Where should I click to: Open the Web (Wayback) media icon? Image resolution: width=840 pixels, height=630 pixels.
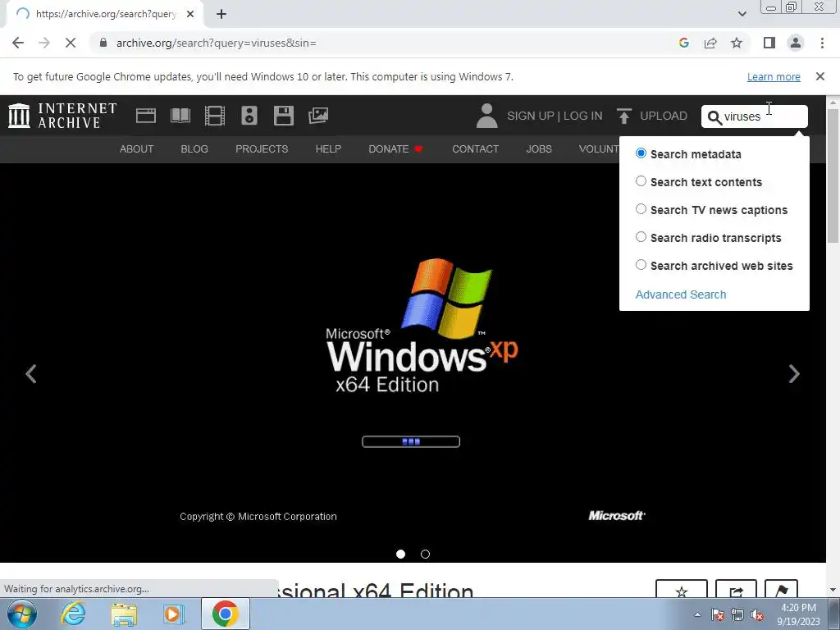(x=146, y=116)
